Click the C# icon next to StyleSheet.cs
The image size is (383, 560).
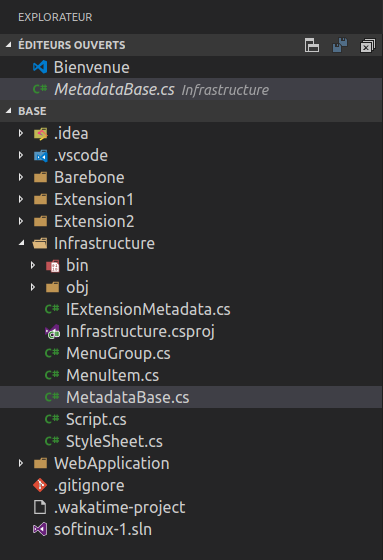52,441
